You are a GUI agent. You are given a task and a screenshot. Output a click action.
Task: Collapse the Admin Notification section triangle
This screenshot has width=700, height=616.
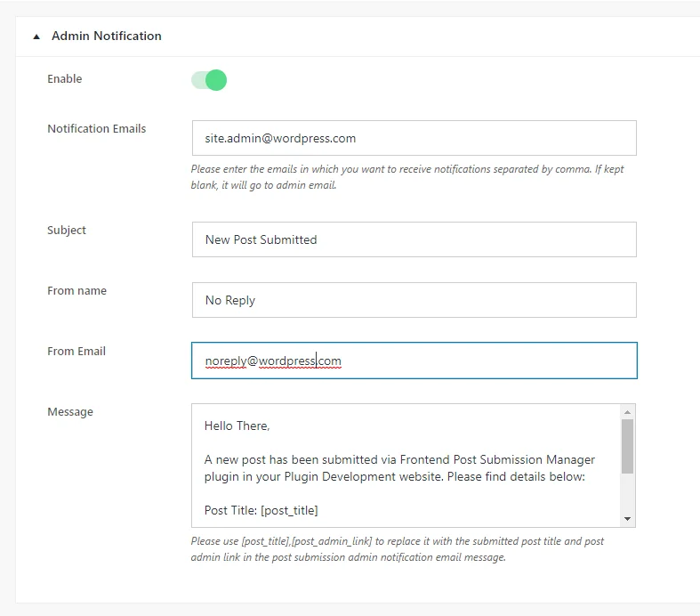pos(36,36)
